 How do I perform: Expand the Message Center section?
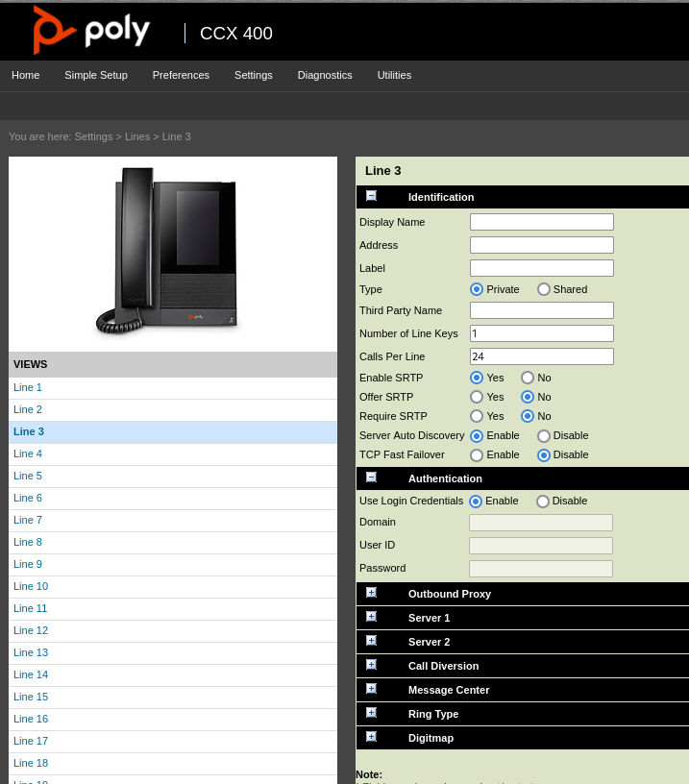coord(371,689)
